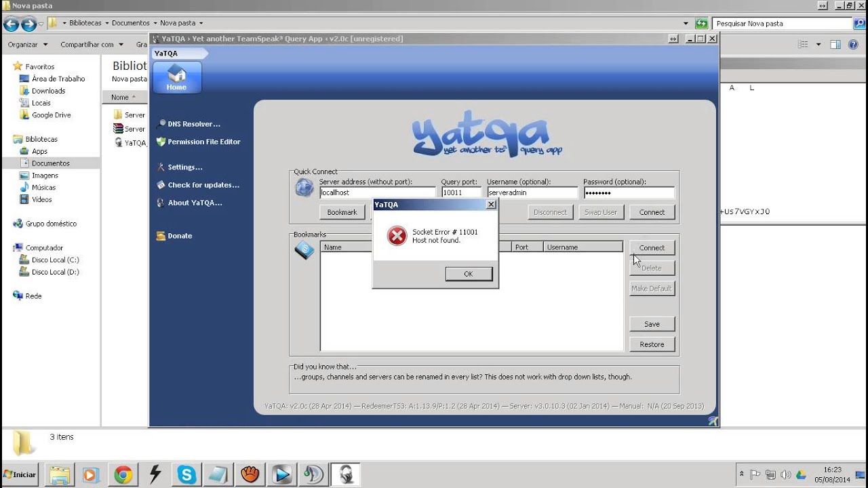This screenshot has height=488, width=868.
Task: Click the Disconnect button
Action: tap(550, 212)
